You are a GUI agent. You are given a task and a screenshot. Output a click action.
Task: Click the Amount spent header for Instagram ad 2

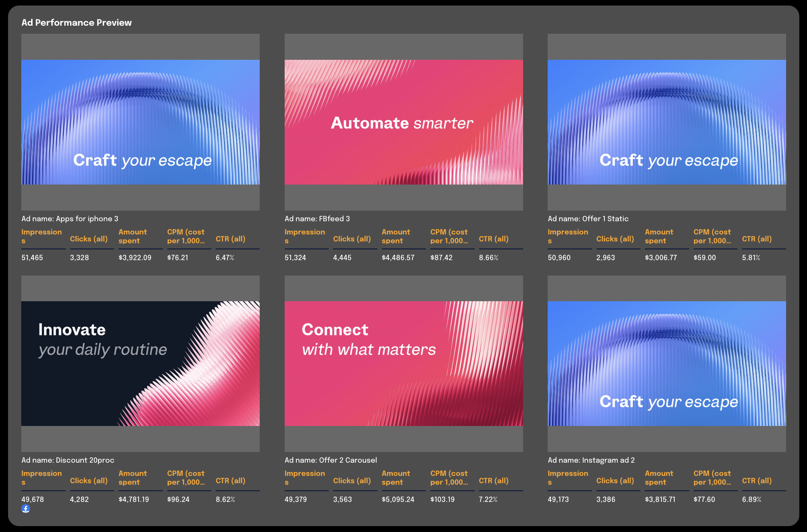(x=659, y=477)
